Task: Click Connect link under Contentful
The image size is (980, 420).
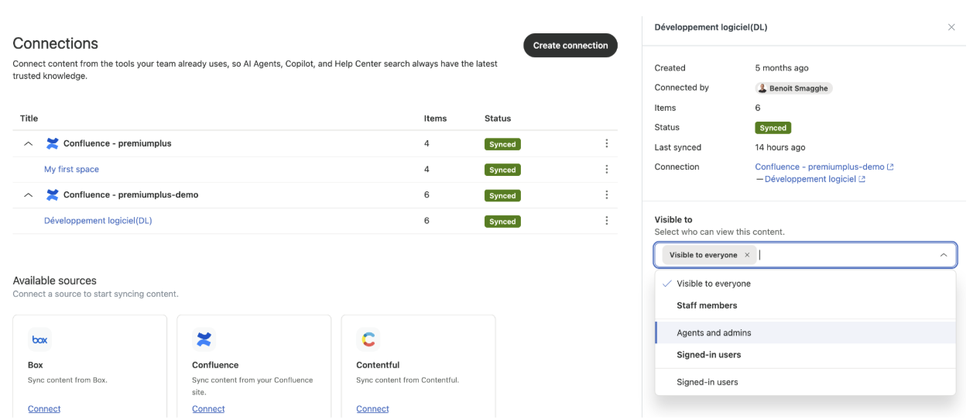Action: click(x=372, y=409)
